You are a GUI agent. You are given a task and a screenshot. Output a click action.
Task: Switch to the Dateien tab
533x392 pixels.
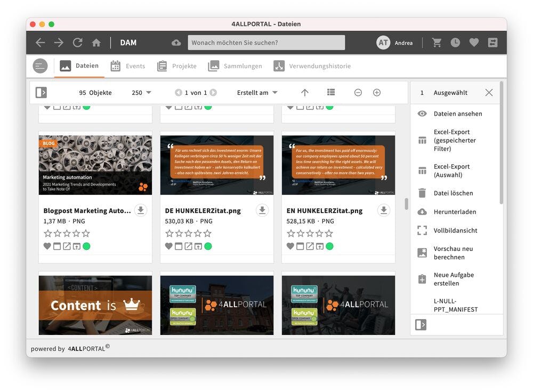pyautogui.click(x=79, y=66)
